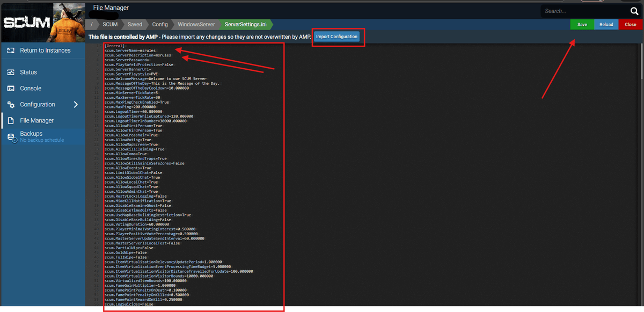The width and height of the screenshot is (644, 312).
Task: Click the File Manager page icon
Action: (11, 121)
